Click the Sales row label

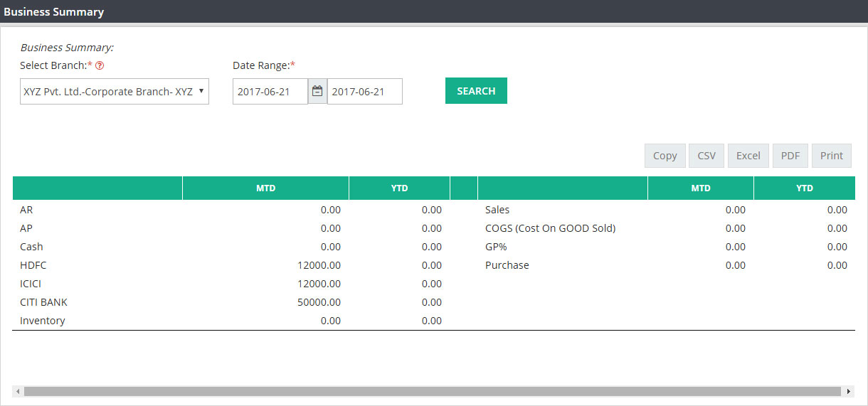497,210
